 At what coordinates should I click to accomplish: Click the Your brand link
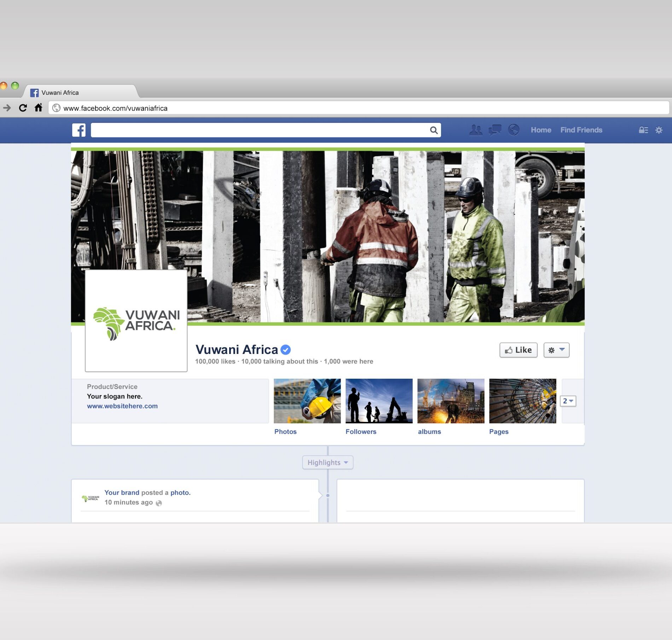click(122, 493)
